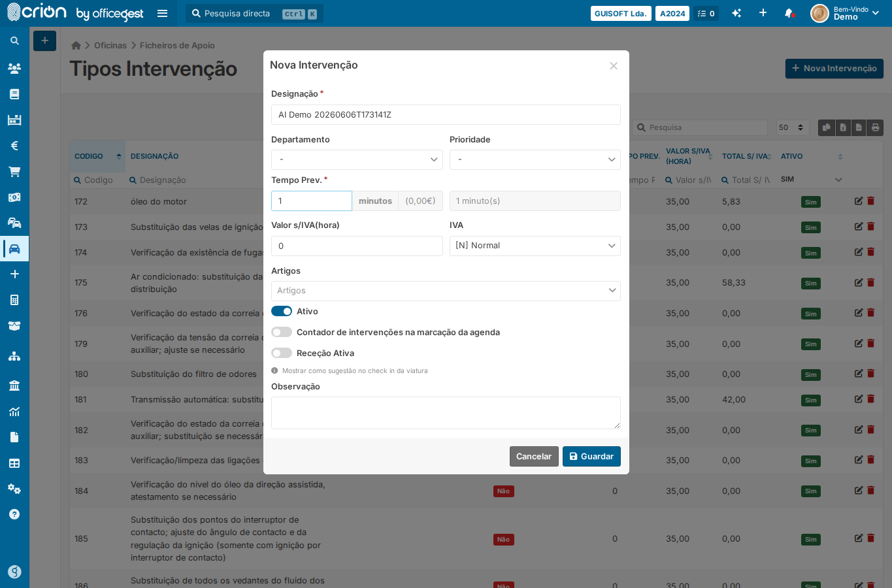
Task: Click the tasks counter 0 button
Action: 706,13
